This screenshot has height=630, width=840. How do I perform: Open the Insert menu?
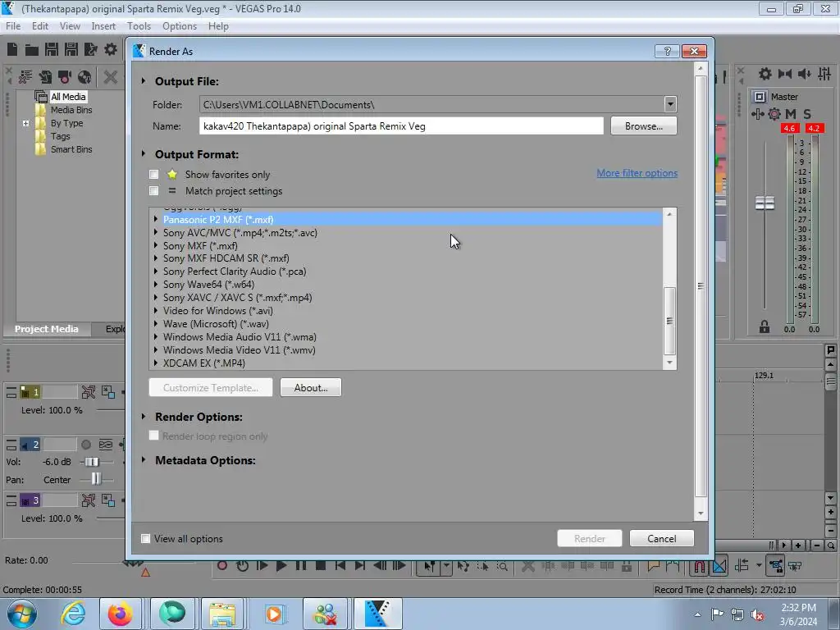coord(103,26)
